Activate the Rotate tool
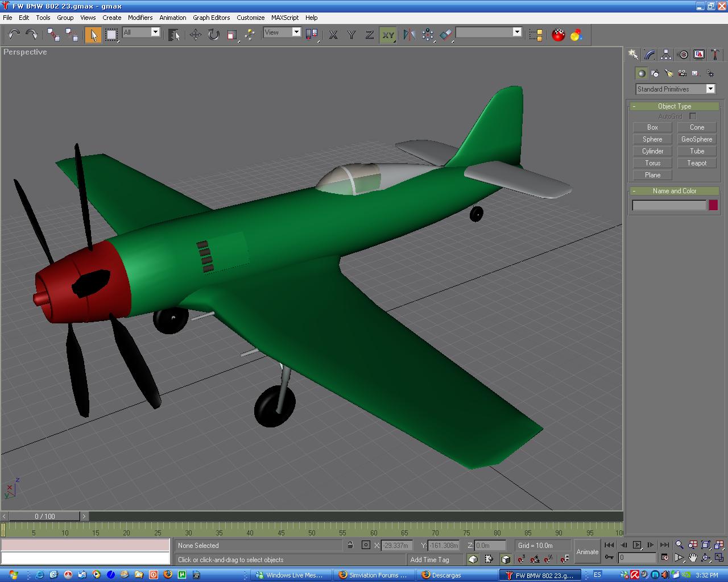The height and width of the screenshot is (582, 728). pyautogui.click(x=213, y=35)
